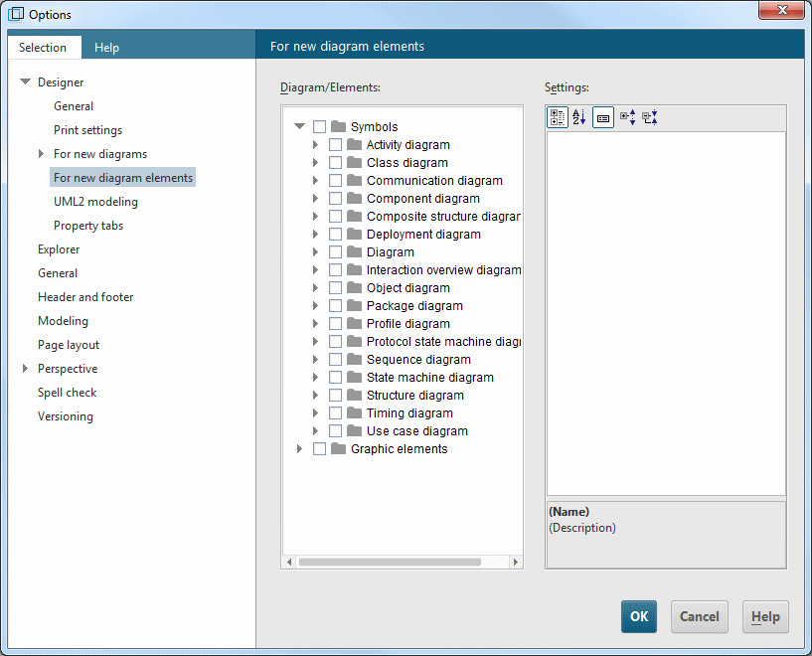This screenshot has width=812, height=656.
Task: Expand the Component diagram node
Action: tap(315, 199)
